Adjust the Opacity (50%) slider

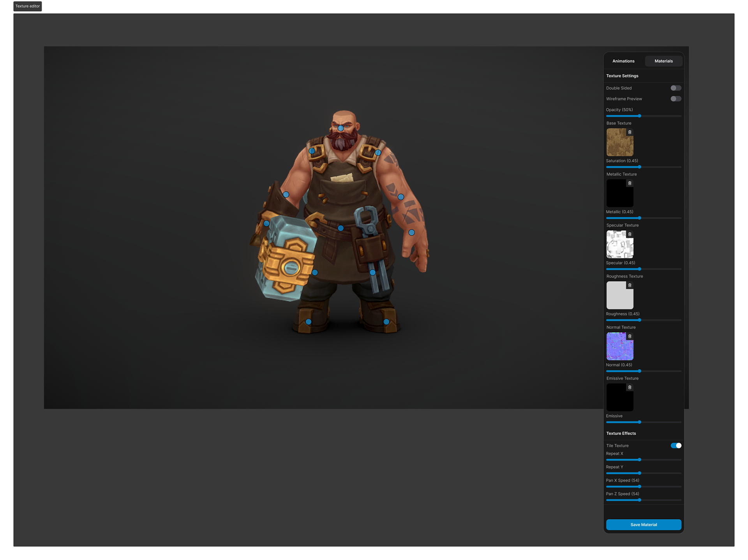tap(644, 116)
